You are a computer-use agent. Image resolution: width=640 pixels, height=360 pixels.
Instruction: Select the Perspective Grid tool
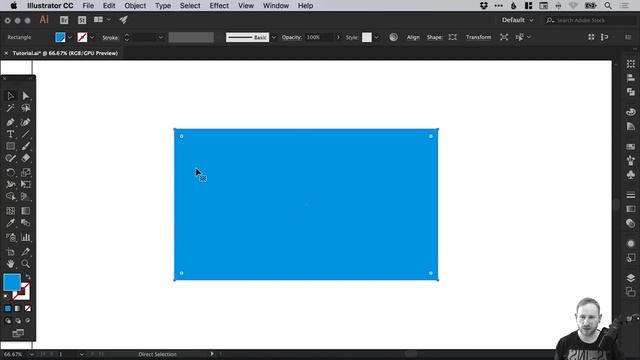click(25, 196)
